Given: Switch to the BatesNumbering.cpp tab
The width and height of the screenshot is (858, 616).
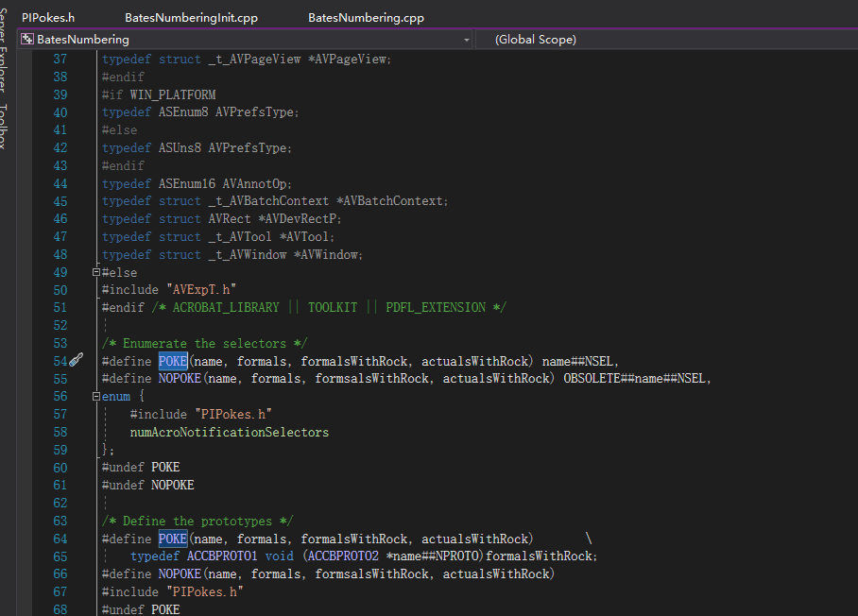Looking at the screenshot, I should [x=366, y=18].
